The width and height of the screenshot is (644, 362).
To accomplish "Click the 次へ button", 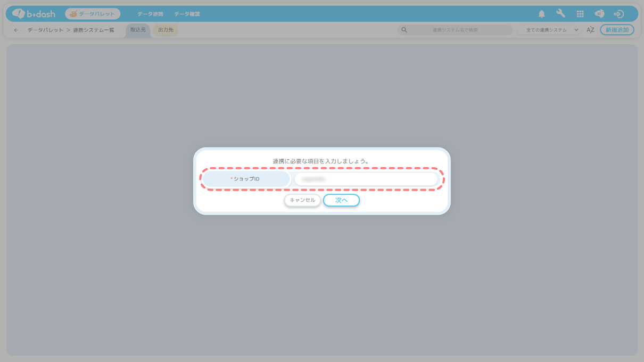I will 341,200.
